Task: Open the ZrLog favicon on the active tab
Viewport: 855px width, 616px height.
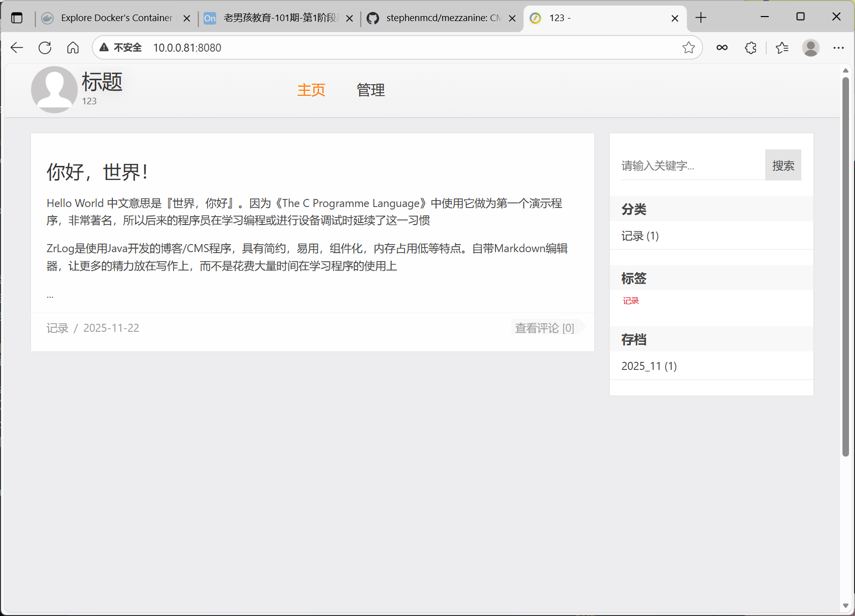Action: (x=535, y=18)
